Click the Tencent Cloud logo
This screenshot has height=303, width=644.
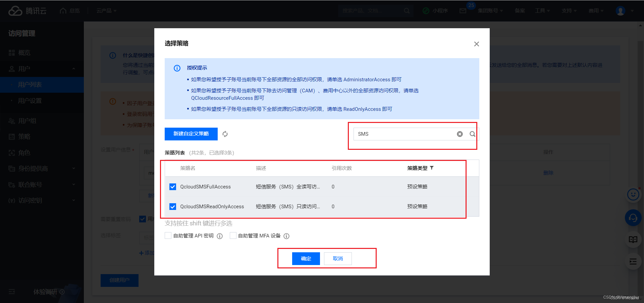[x=27, y=11]
